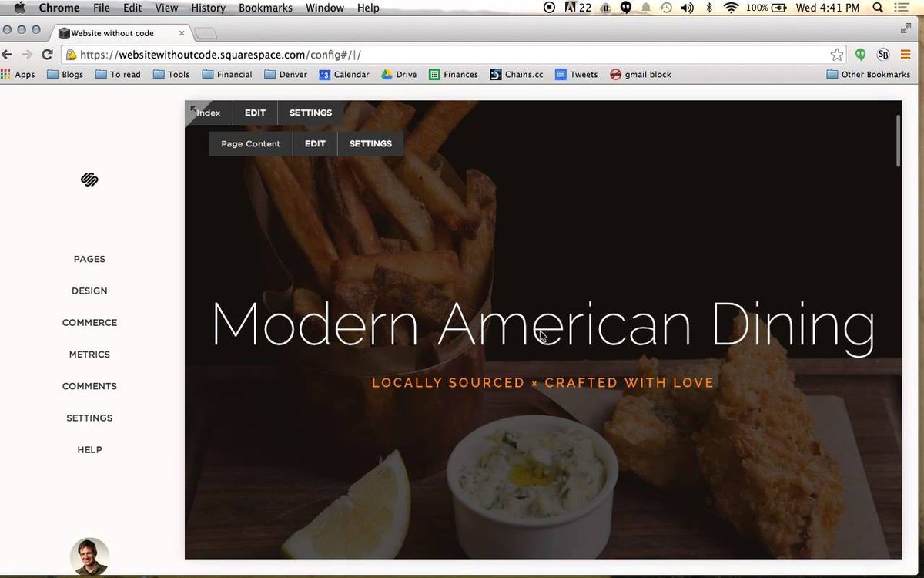The height and width of the screenshot is (578, 924).
Task: Open the PAGES section in sidebar
Action: tap(89, 259)
